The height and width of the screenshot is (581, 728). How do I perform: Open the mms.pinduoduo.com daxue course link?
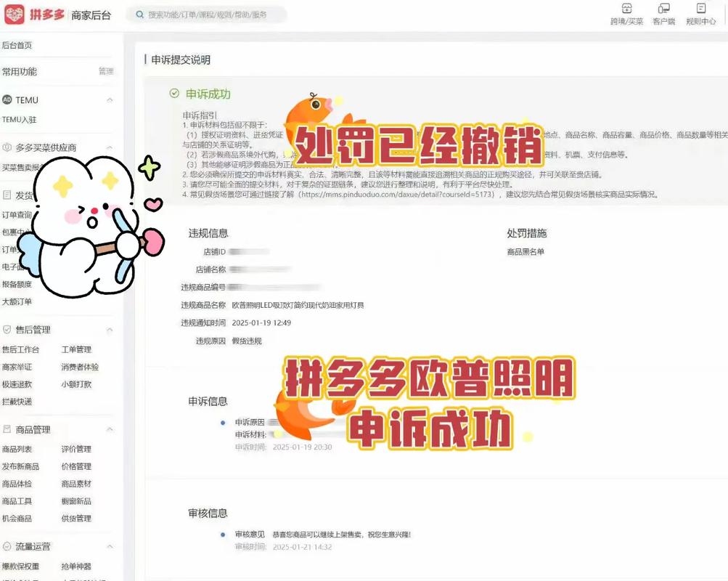[x=398, y=194]
